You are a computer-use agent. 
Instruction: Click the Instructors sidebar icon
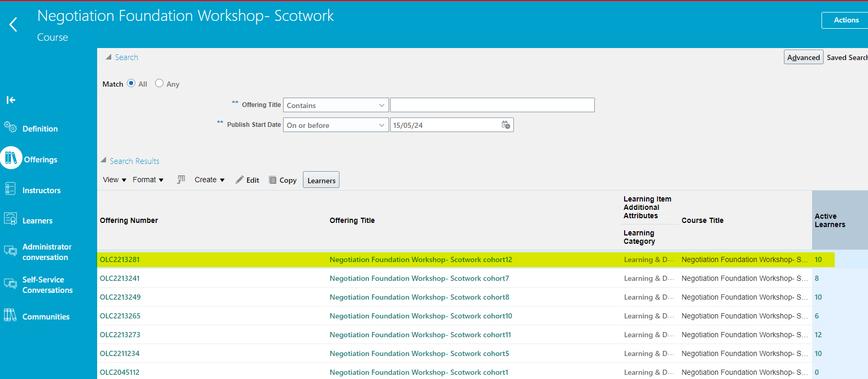click(10, 188)
